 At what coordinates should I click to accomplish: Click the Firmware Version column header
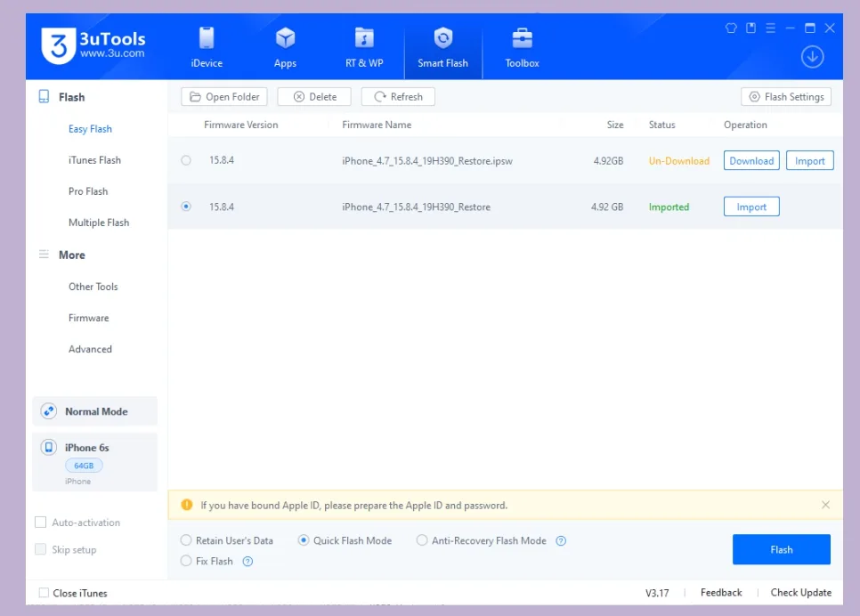click(240, 125)
